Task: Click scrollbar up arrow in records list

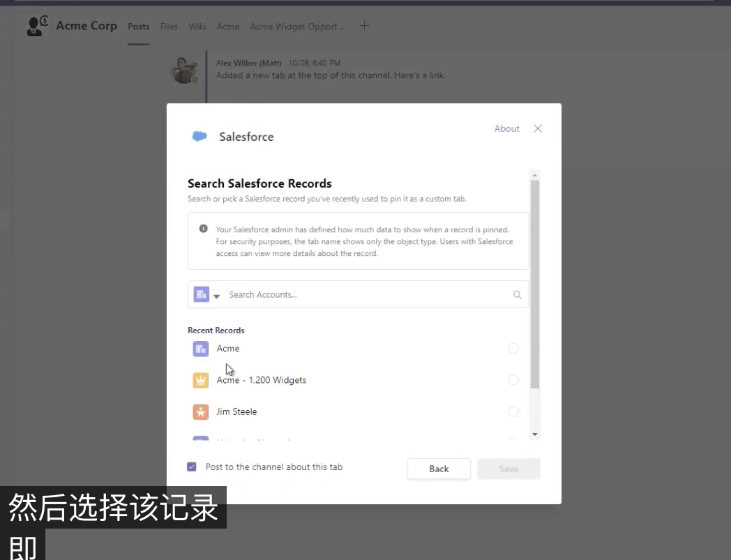Action: click(x=535, y=175)
